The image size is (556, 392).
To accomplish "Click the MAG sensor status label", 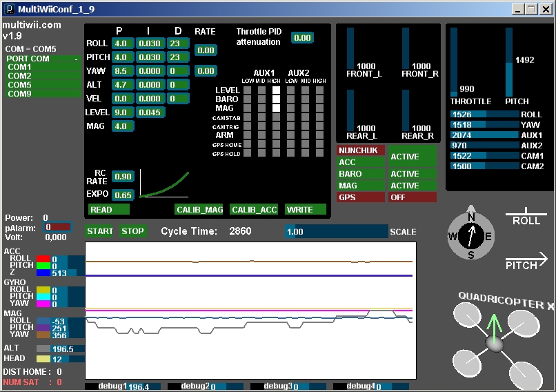I will [361, 186].
